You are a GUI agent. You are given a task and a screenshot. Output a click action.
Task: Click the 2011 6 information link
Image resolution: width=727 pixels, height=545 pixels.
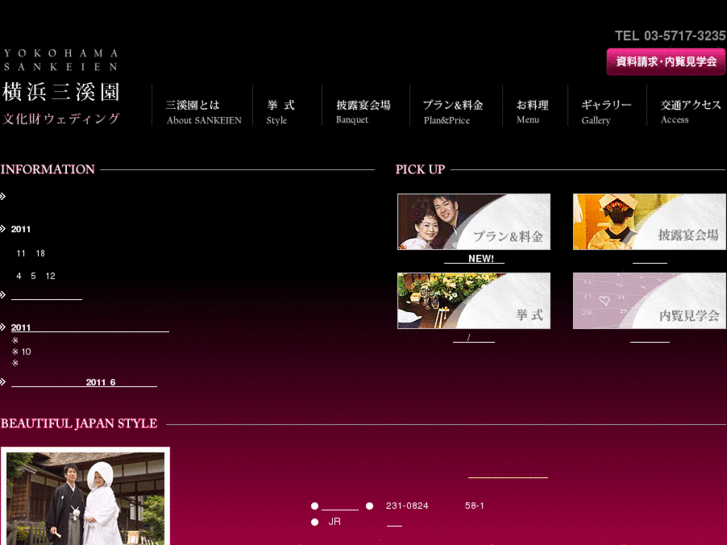click(84, 382)
